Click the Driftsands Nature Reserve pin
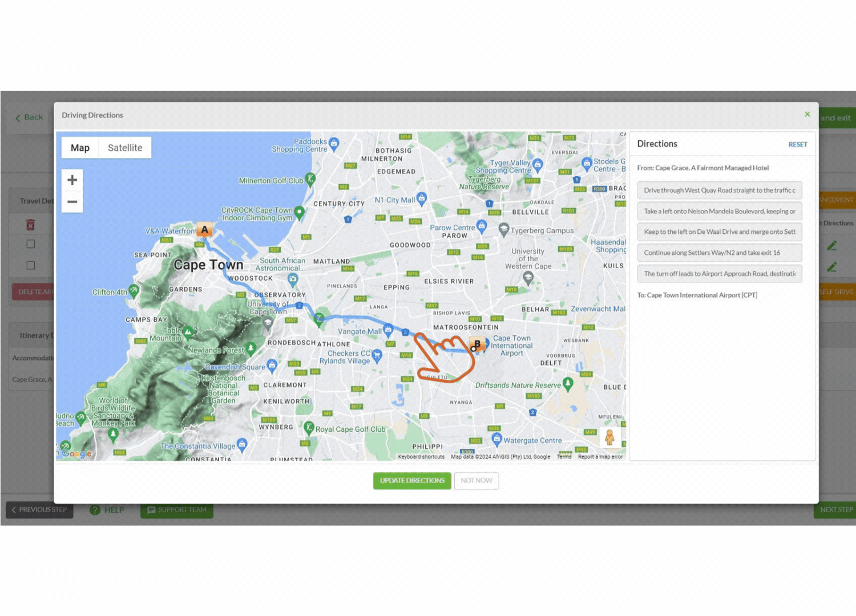Screen dimensions: 856x616 [568, 383]
